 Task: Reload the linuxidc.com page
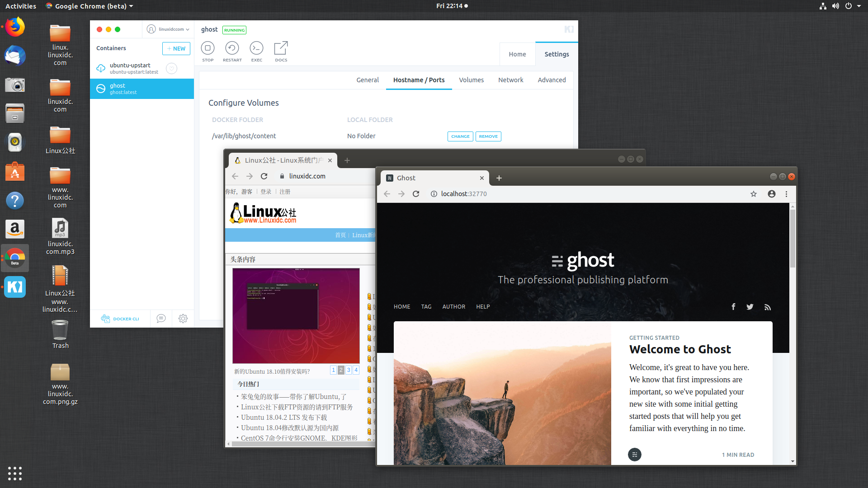(x=264, y=176)
